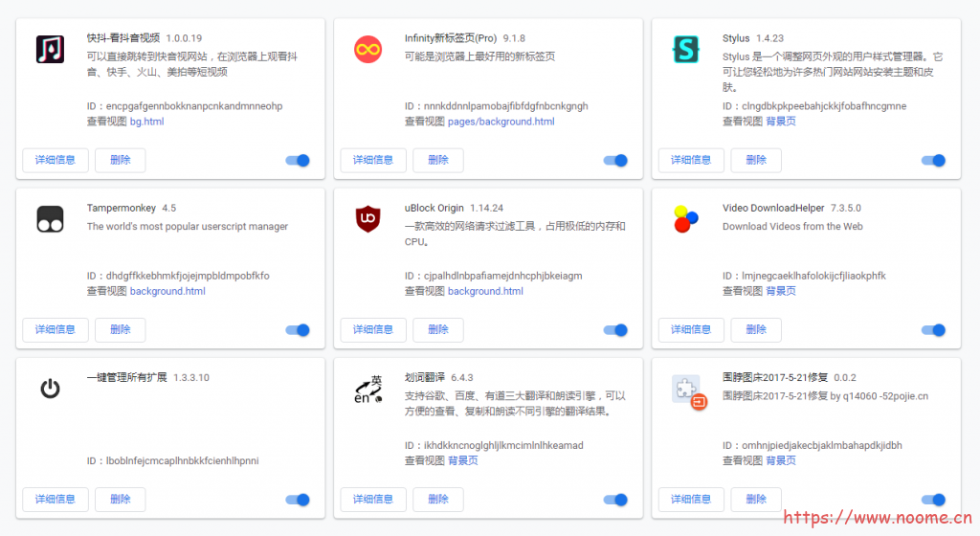
Task: Delete Tampermonkey using 删除 button
Action: (120, 329)
